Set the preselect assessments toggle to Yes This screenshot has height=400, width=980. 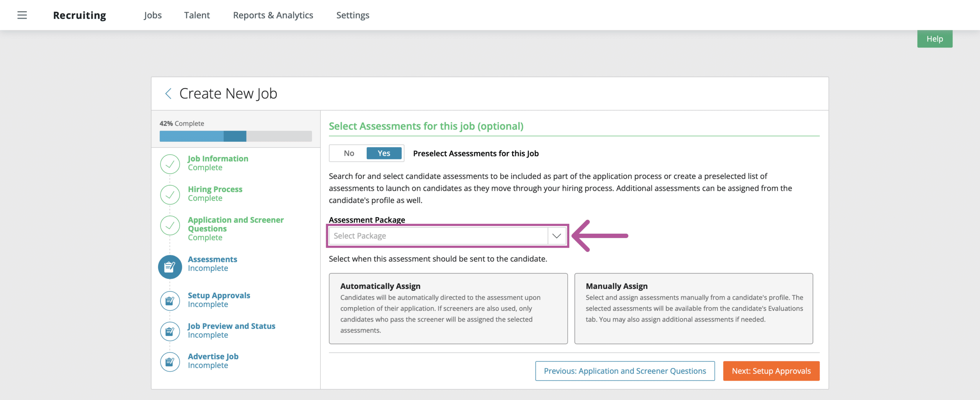coord(384,153)
